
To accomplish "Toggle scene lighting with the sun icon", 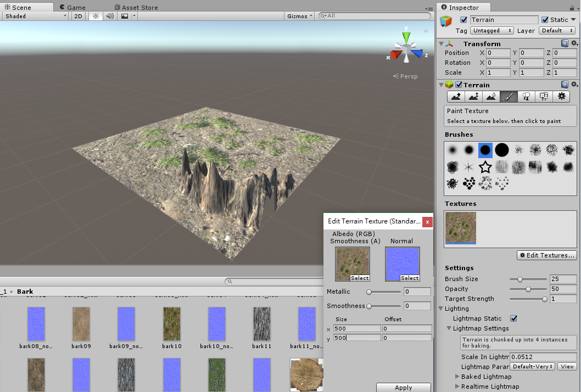I will point(96,16).
